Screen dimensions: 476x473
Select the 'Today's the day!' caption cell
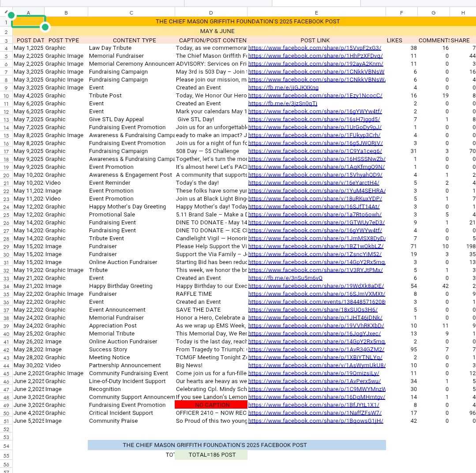211,182
